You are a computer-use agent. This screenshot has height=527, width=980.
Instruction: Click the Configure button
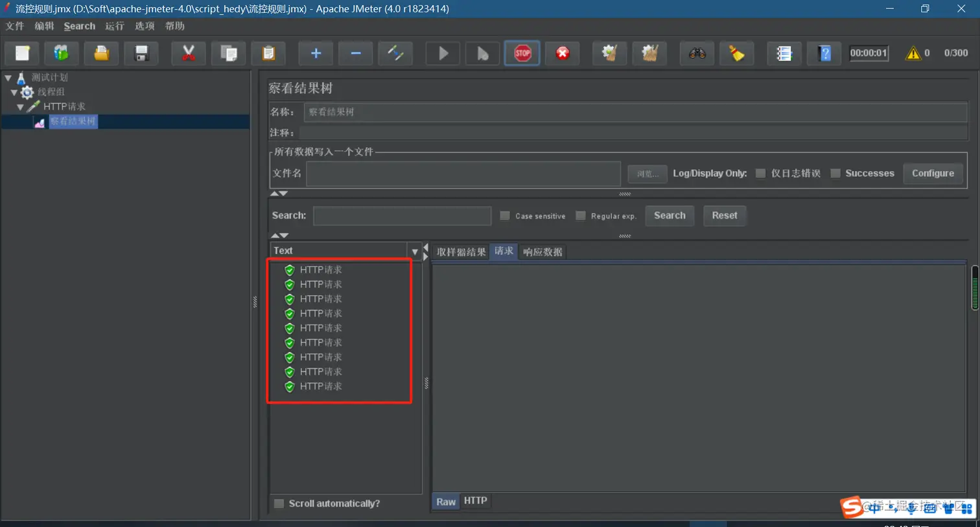tap(933, 173)
